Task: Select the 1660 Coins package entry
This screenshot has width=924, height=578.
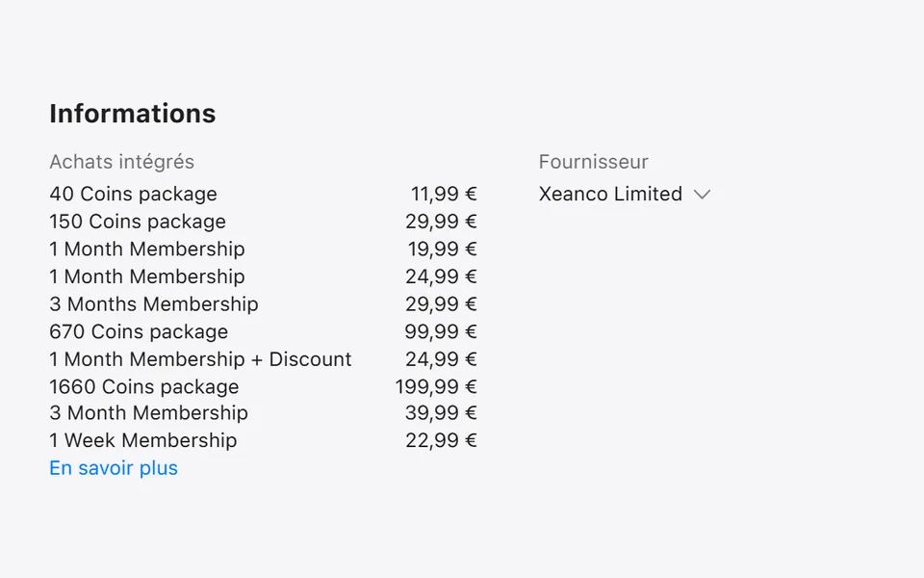Action: pos(263,387)
